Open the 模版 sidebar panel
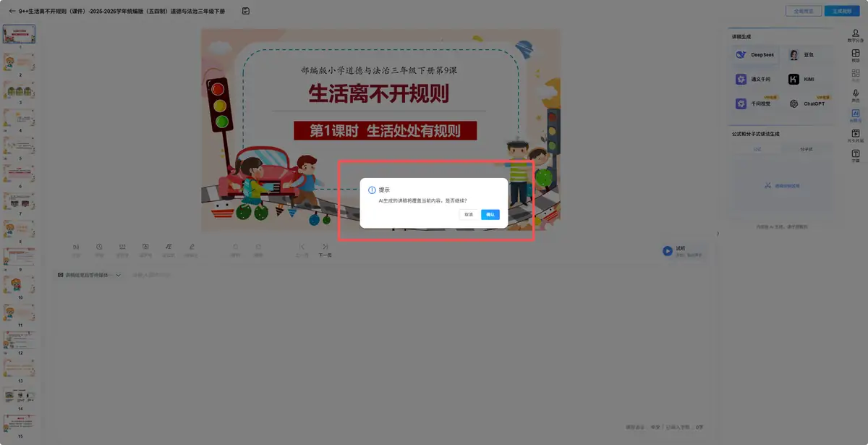Image resolution: width=868 pixels, height=445 pixels. (x=856, y=56)
